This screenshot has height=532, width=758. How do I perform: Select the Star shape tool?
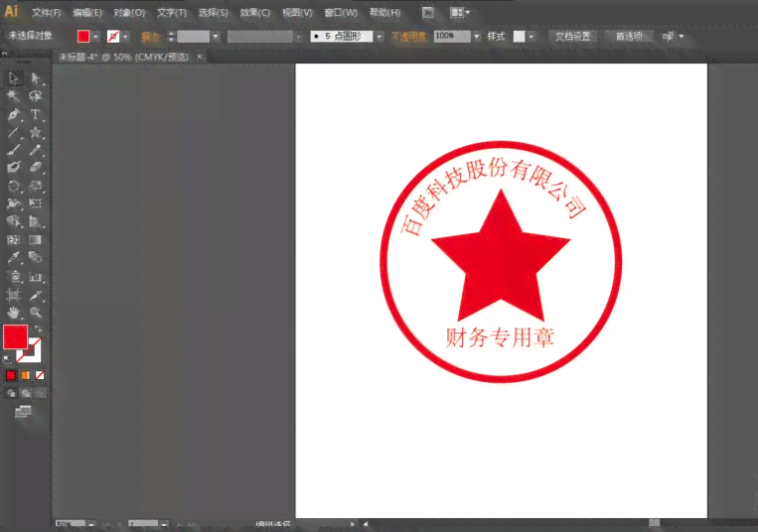point(36,132)
